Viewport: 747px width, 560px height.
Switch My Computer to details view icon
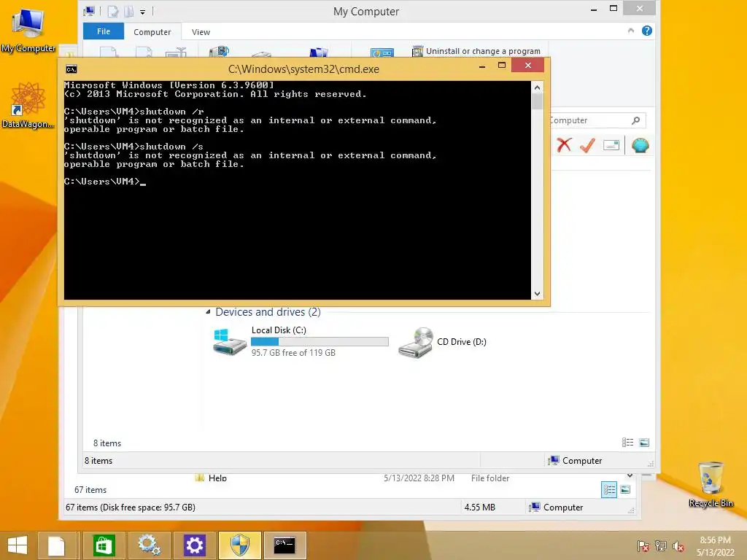(628, 443)
